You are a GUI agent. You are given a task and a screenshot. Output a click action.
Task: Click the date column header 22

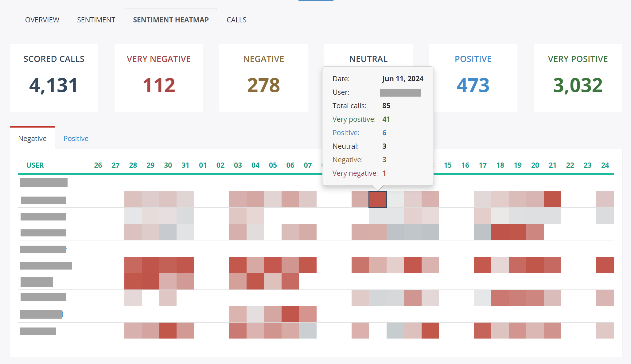[x=570, y=165]
